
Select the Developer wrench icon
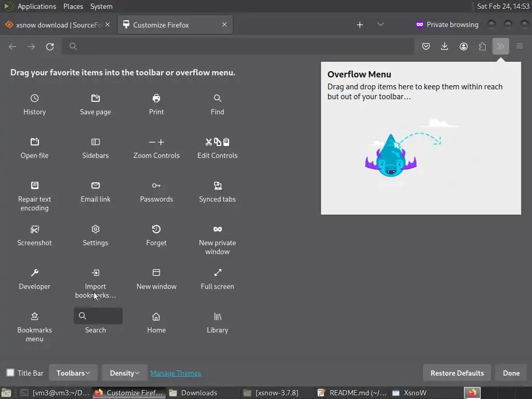click(35, 273)
